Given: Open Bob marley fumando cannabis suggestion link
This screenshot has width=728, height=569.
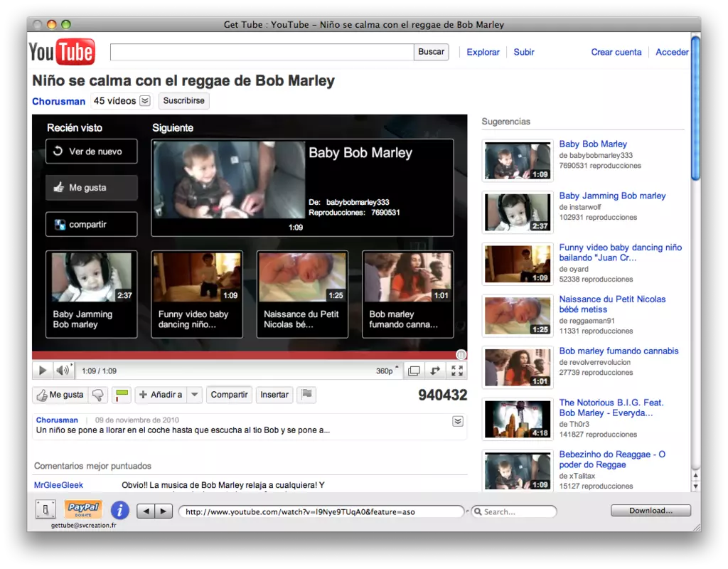Looking at the screenshot, I should tap(619, 351).
